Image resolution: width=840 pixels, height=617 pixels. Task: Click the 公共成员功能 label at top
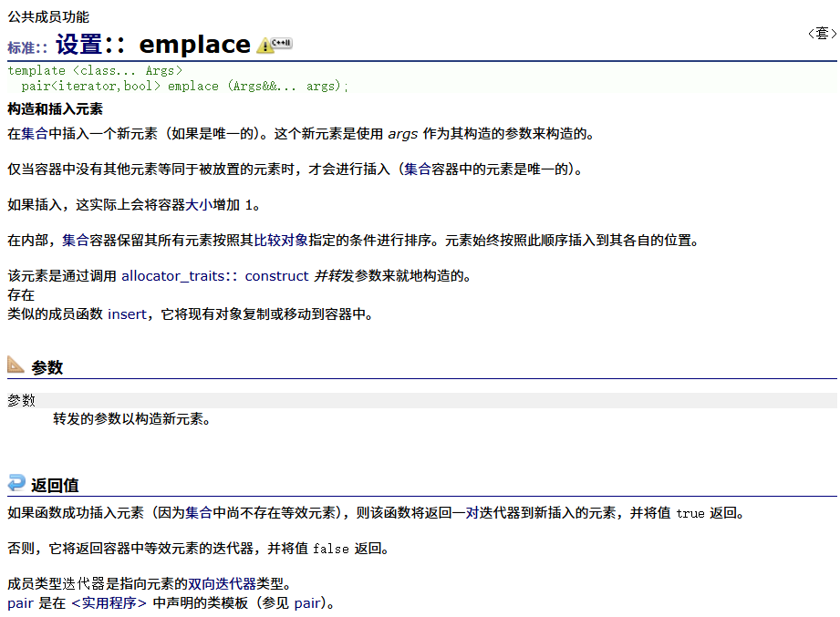(48, 17)
